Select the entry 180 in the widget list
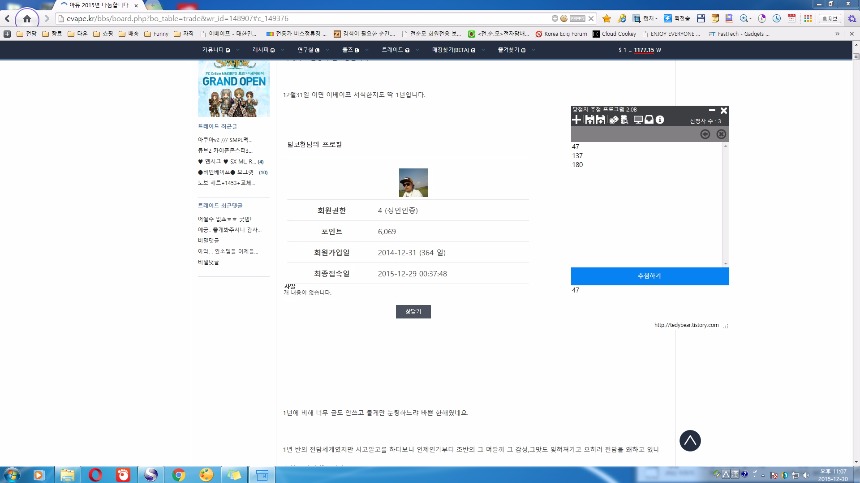The height and width of the screenshot is (483, 860). [578, 164]
